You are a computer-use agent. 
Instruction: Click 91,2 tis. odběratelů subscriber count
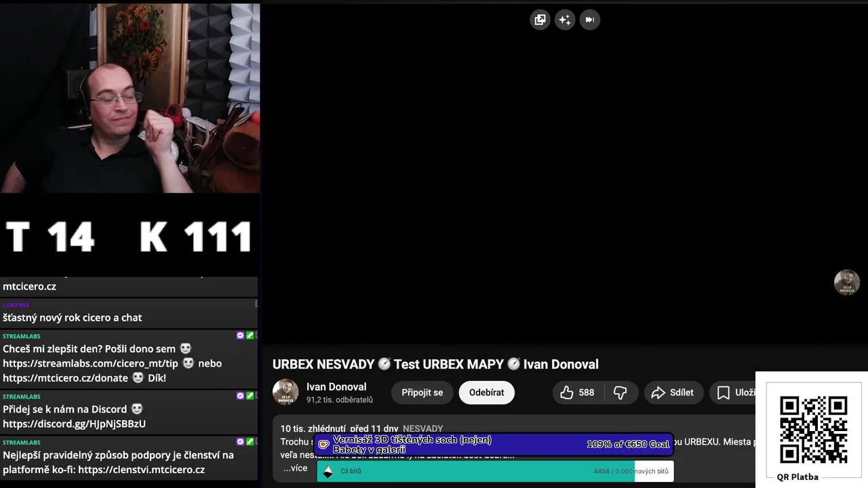(x=340, y=400)
